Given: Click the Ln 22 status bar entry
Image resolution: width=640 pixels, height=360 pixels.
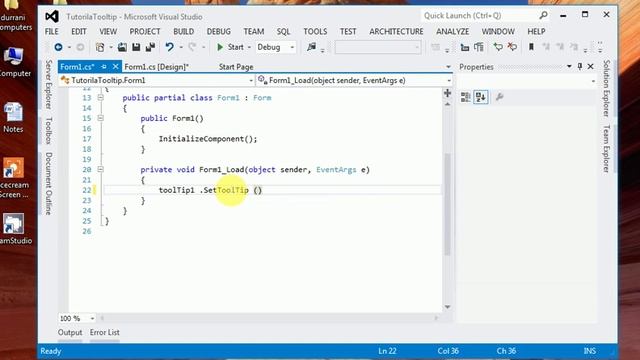Looking at the screenshot, I should pos(387,351).
